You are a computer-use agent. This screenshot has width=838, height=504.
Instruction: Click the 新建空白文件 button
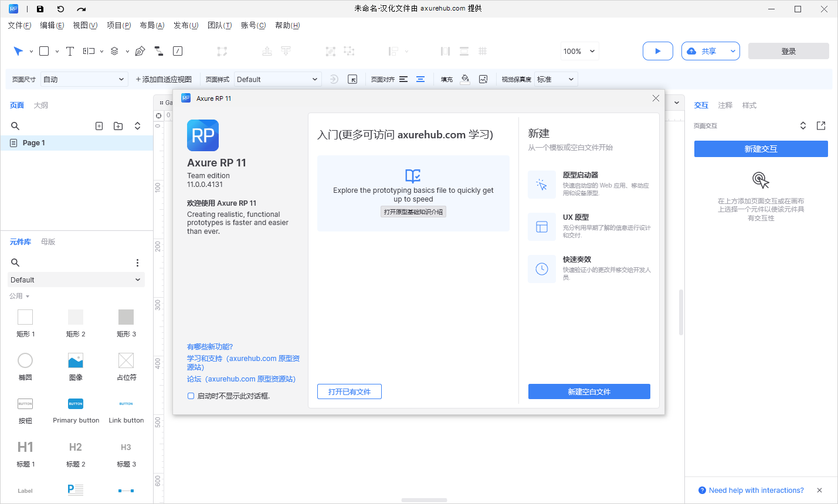click(x=589, y=391)
